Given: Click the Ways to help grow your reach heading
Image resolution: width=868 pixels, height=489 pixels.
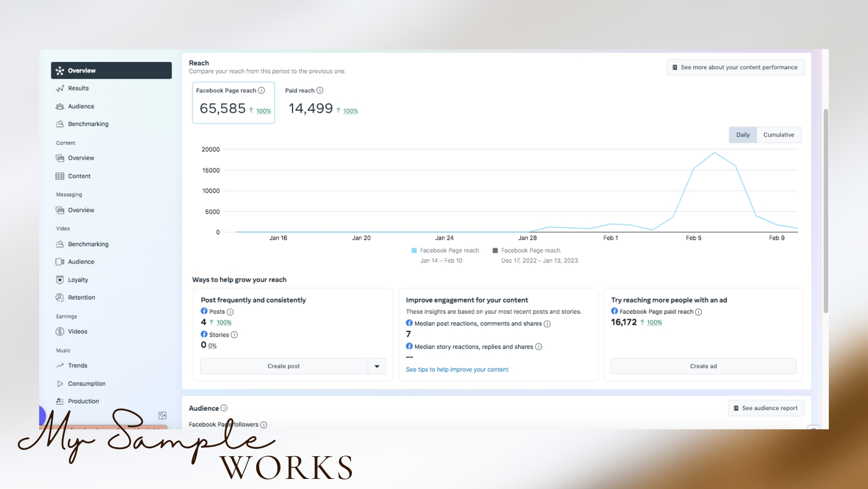Looking at the screenshot, I should [x=239, y=280].
